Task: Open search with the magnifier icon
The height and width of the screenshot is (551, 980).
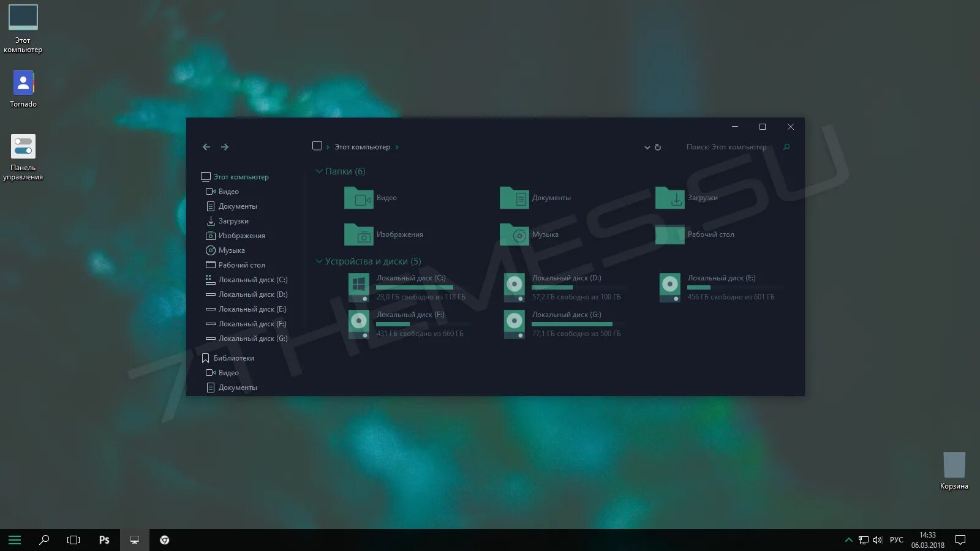Action: [786, 147]
